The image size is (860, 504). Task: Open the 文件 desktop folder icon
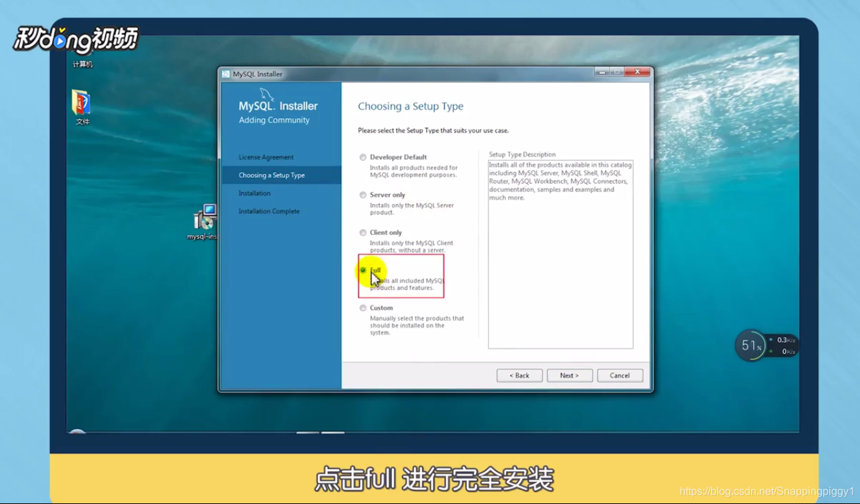pyautogui.click(x=82, y=107)
